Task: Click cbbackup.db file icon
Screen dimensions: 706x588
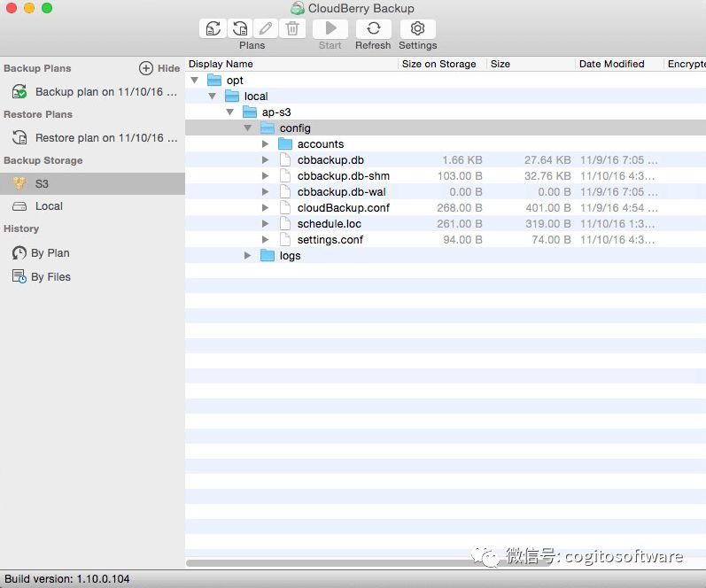Action: point(285,159)
